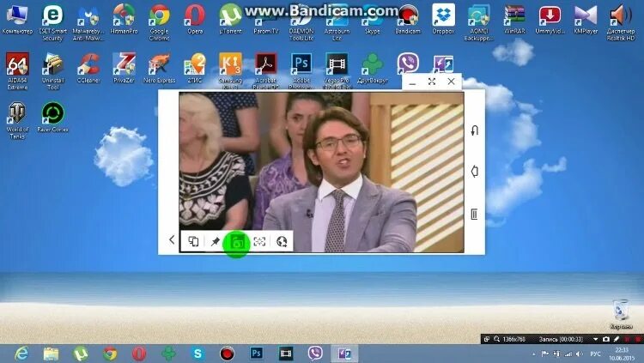Select the Dropbox desktop shortcut
Viewport: 644px width, 363px height.
(x=443, y=20)
